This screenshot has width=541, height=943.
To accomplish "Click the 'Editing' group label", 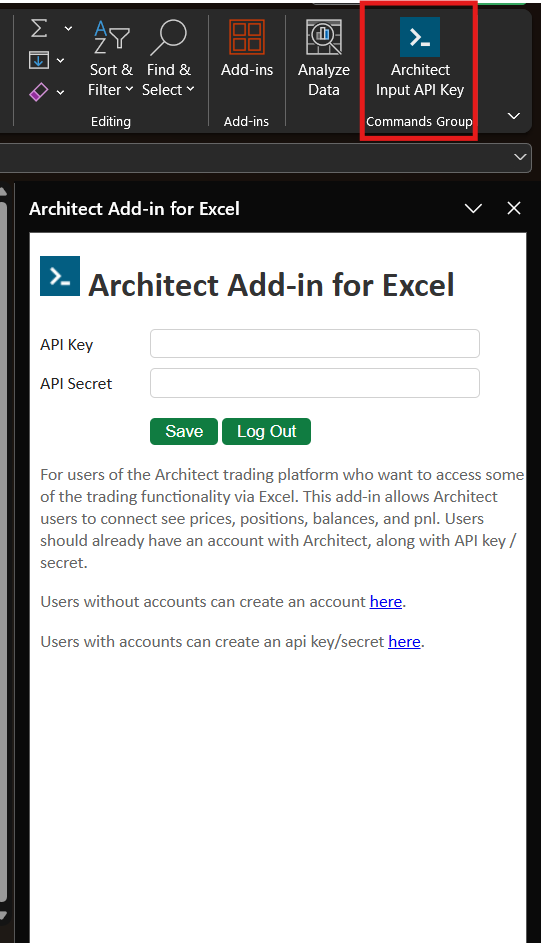I will (111, 121).
